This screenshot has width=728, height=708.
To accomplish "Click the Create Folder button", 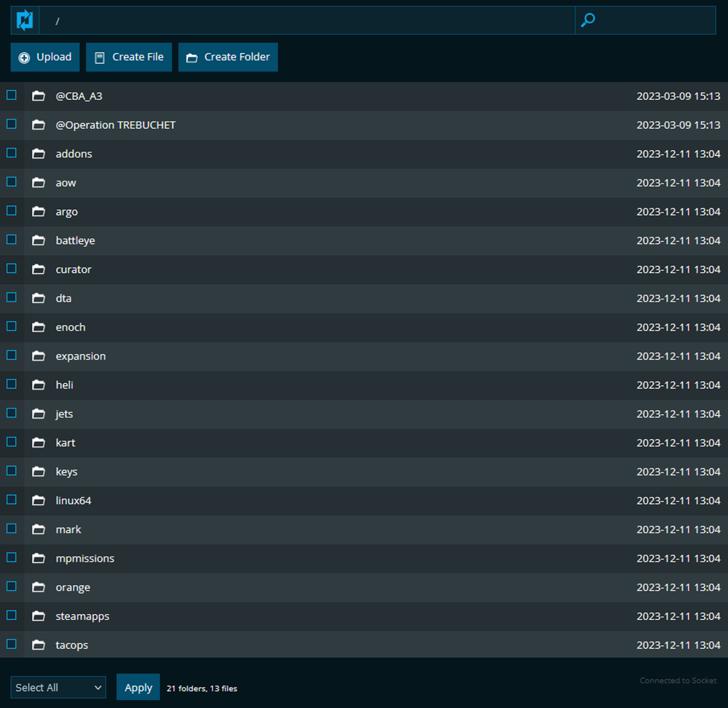I will [x=228, y=57].
